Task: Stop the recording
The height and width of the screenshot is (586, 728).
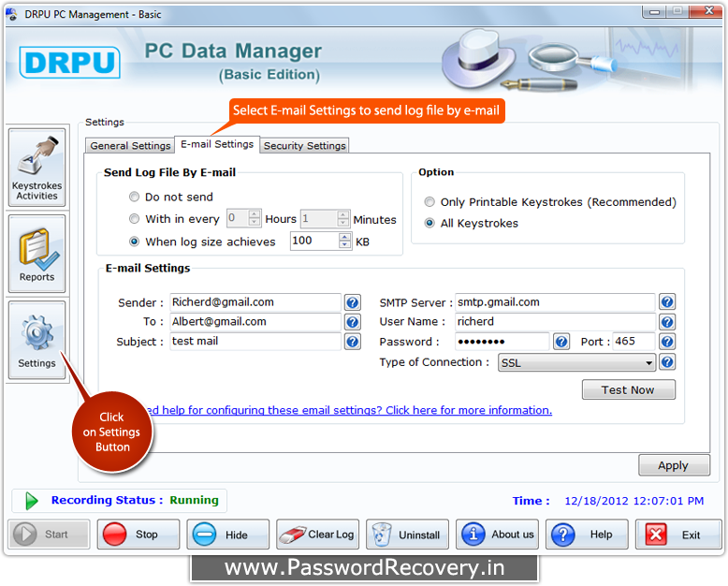Action: click(138, 535)
